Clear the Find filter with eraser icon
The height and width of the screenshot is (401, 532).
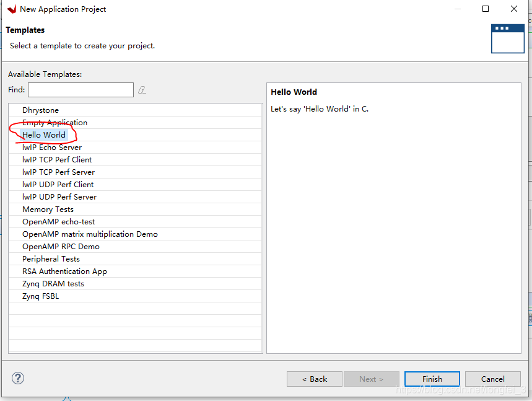click(x=142, y=90)
